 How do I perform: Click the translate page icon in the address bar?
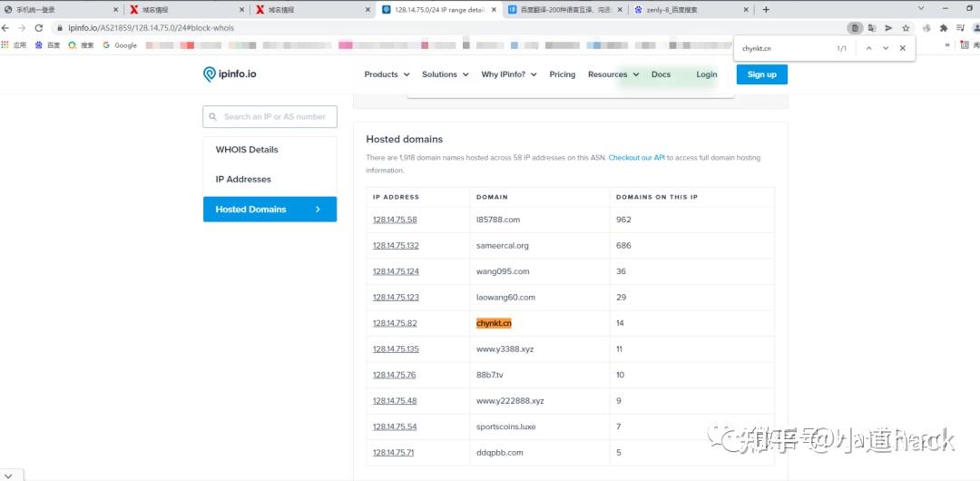coord(871,28)
